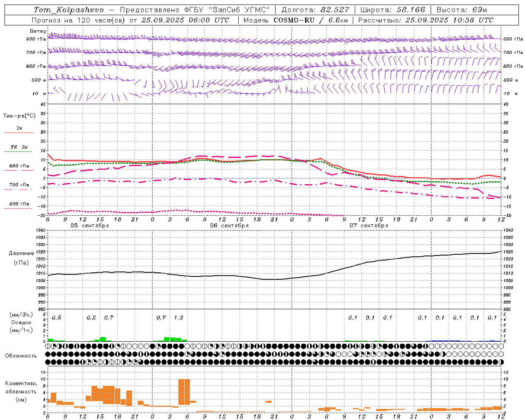Click the "27 сентября" date label

tap(369, 226)
